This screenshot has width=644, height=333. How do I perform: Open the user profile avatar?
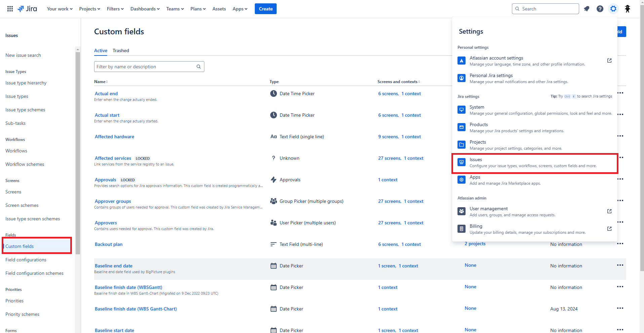627,9
